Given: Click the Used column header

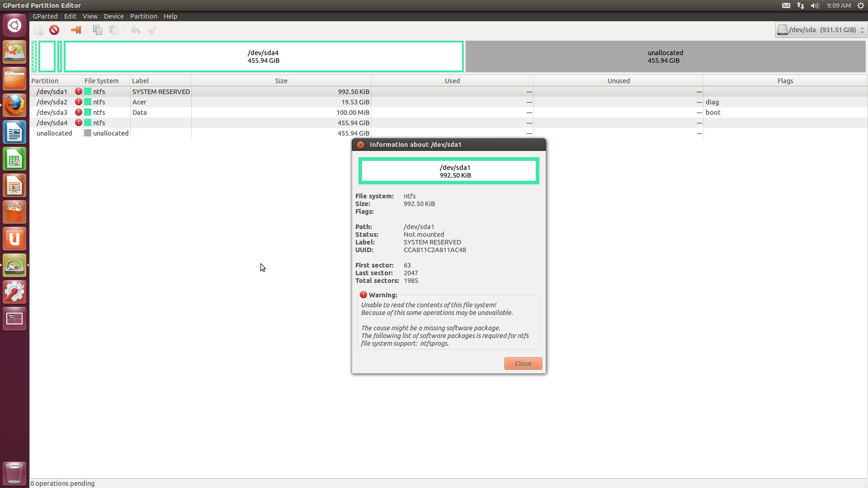Looking at the screenshot, I should (452, 81).
